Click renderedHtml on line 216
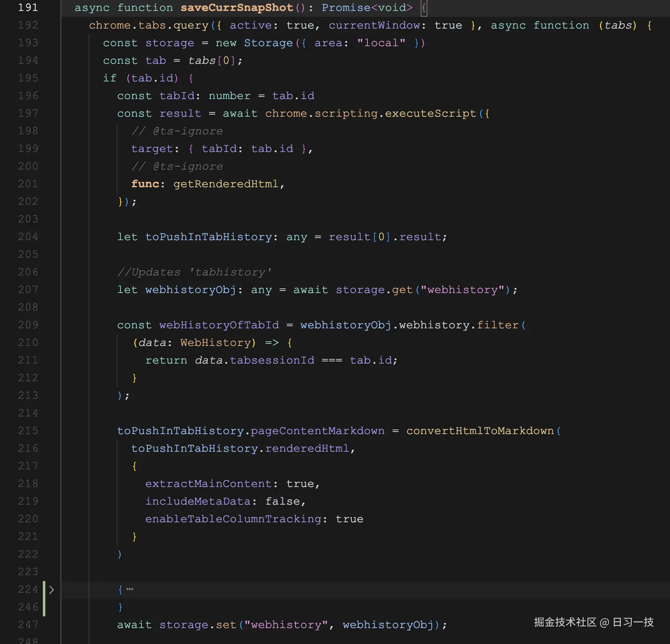This screenshot has width=670, height=644. [307, 448]
